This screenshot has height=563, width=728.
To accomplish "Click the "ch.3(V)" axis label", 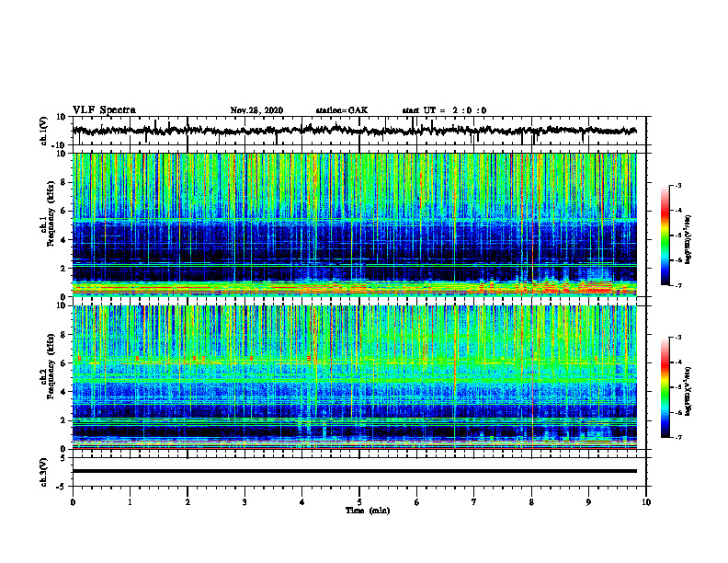I will click(x=43, y=472).
